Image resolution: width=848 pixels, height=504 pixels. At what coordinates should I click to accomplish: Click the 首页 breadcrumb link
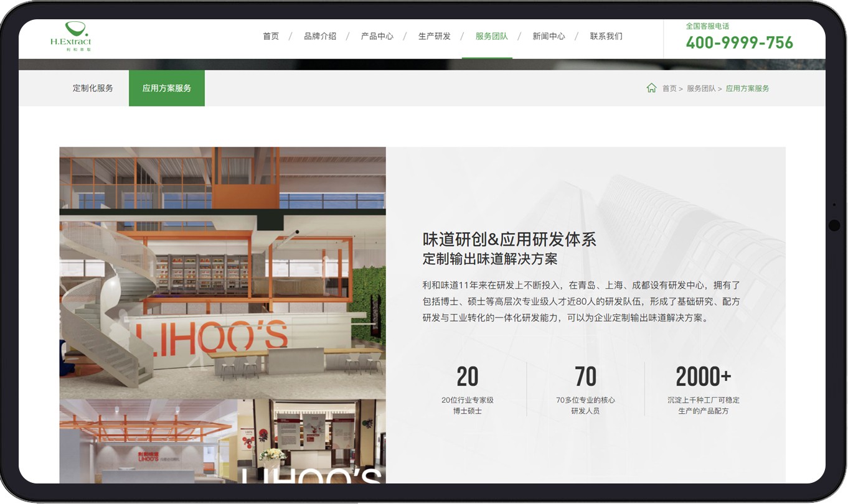coord(669,89)
